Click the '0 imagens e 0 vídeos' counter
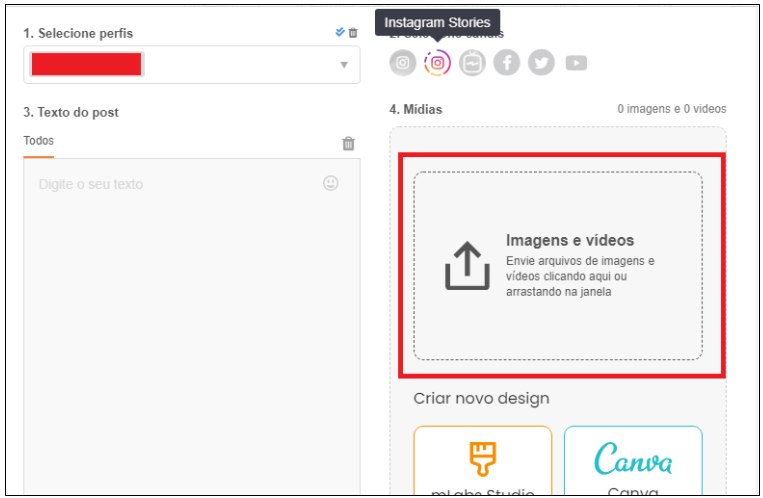 pyautogui.click(x=672, y=109)
